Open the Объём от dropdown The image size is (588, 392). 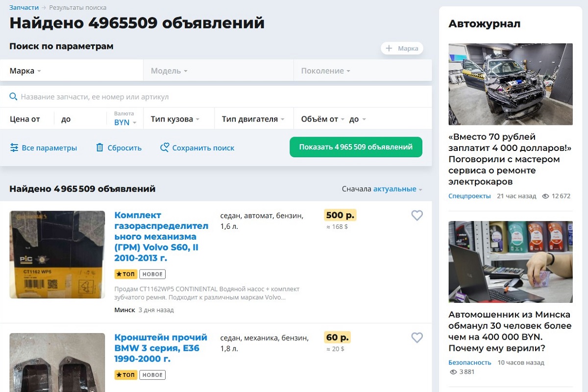point(323,119)
